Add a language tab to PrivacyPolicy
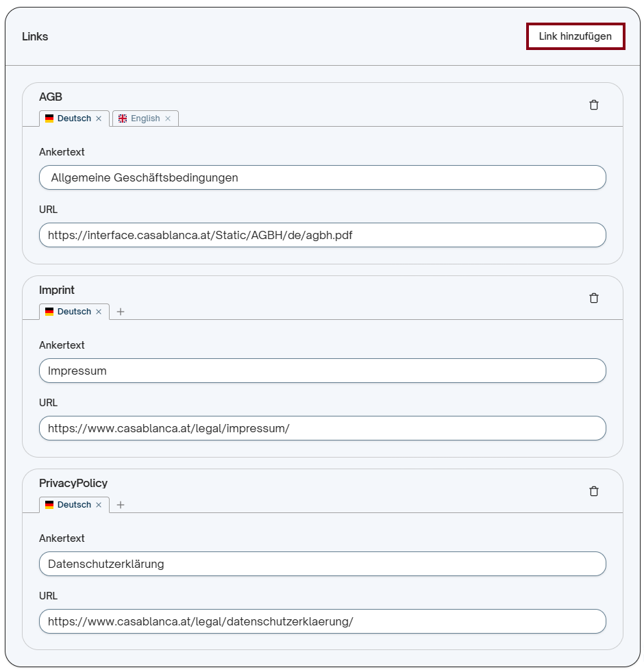Image resolution: width=644 pixels, height=672 pixels. pos(121,505)
